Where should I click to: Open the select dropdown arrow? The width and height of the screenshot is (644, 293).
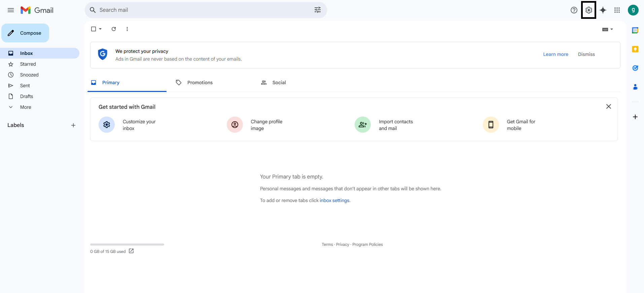click(100, 29)
